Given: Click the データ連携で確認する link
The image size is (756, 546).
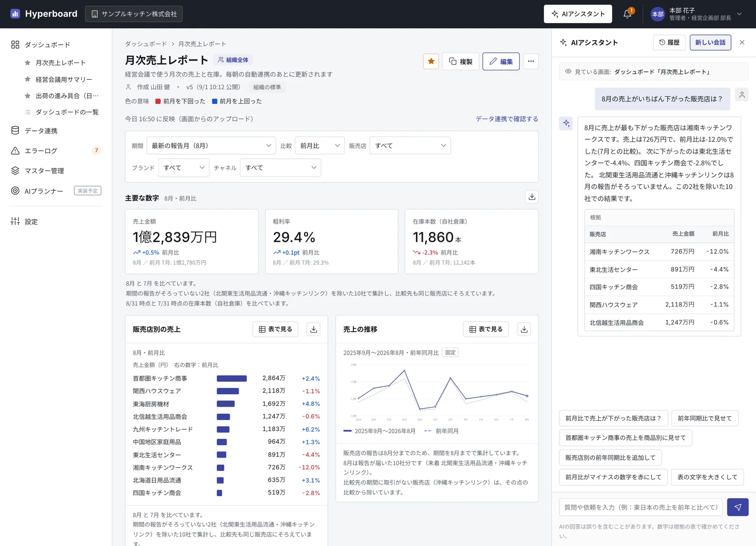Looking at the screenshot, I should tap(507, 119).
